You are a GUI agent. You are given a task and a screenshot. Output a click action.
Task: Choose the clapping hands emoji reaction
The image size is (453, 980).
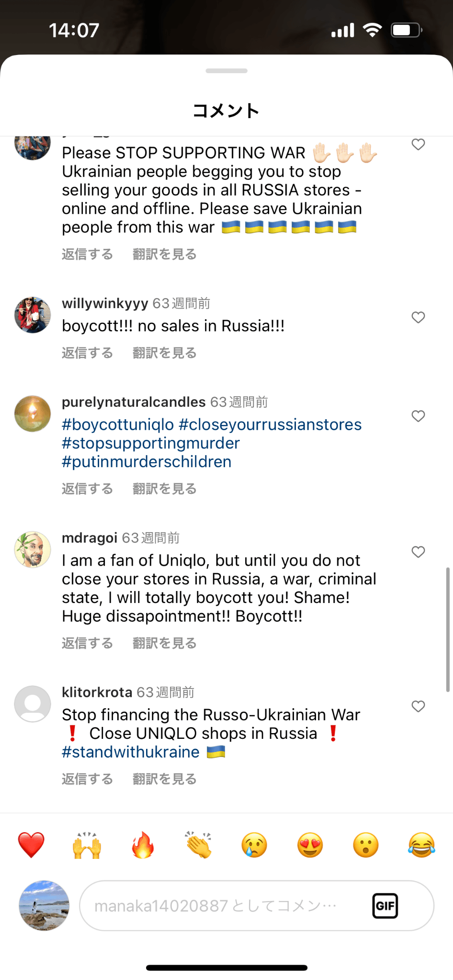[199, 845]
